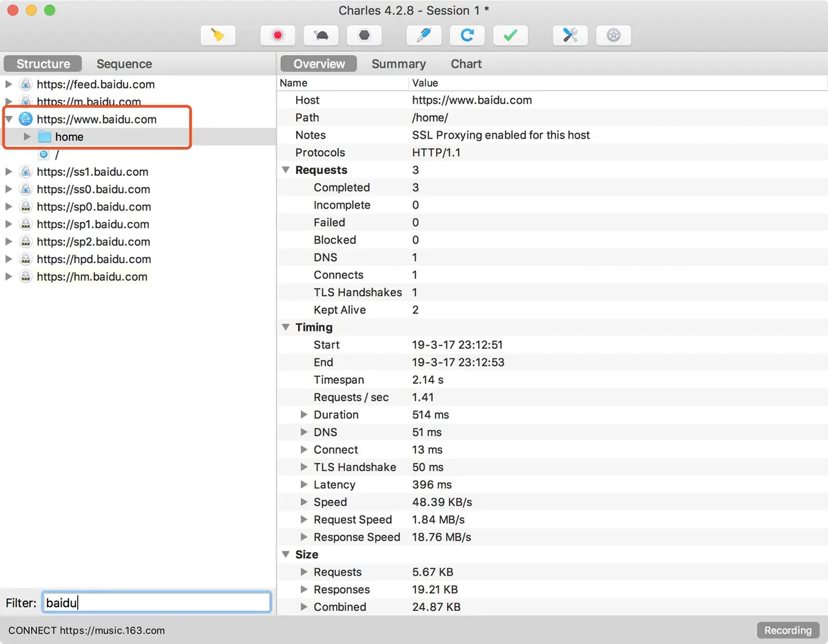Click the Recording status button
Screen dimensions: 828x644
tap(787, 630)
